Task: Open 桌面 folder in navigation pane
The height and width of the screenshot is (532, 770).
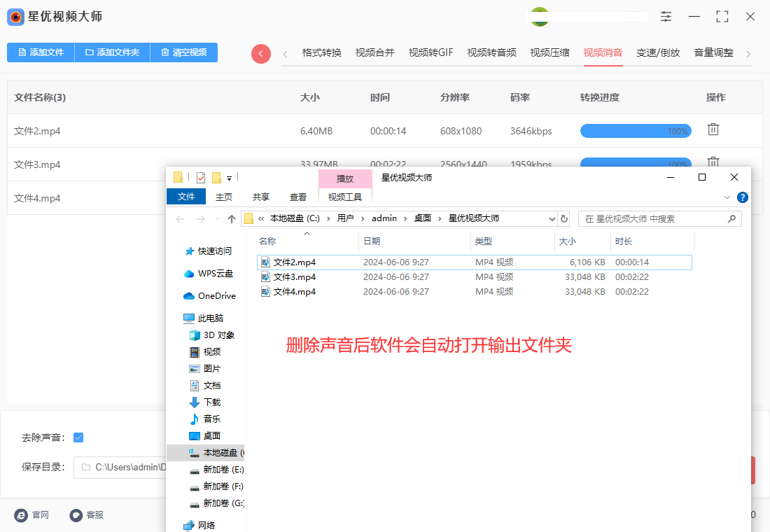Action: tap(205, 435)
